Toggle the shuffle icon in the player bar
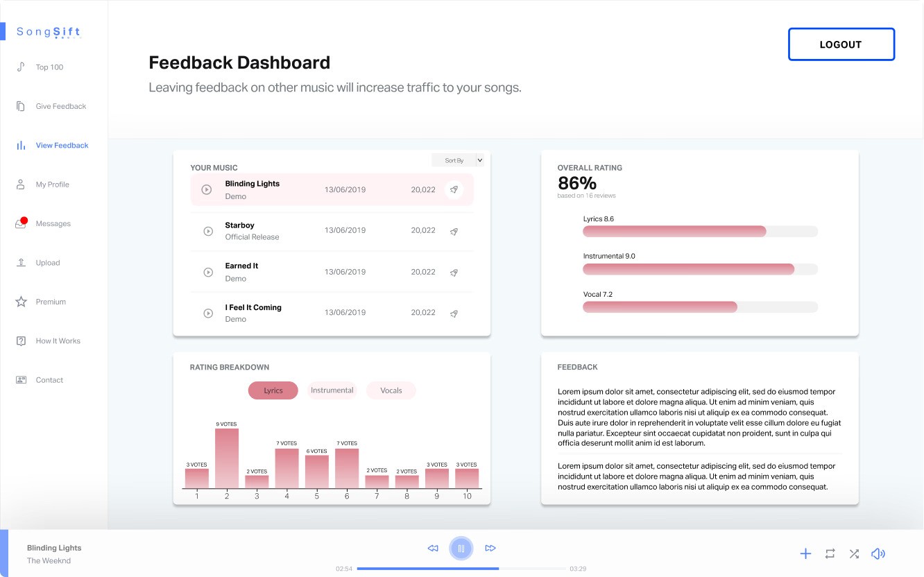 point(854,553)
